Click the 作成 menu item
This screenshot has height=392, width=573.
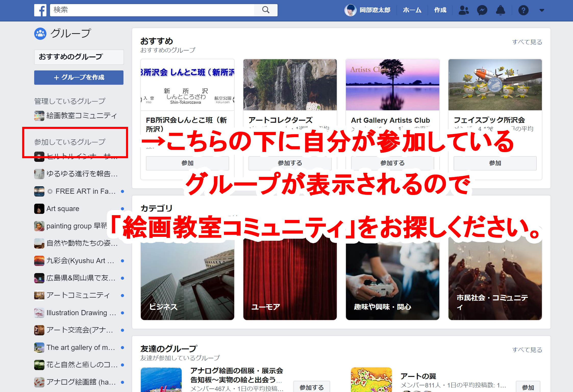pyautogui.click(x=440, y=10)
